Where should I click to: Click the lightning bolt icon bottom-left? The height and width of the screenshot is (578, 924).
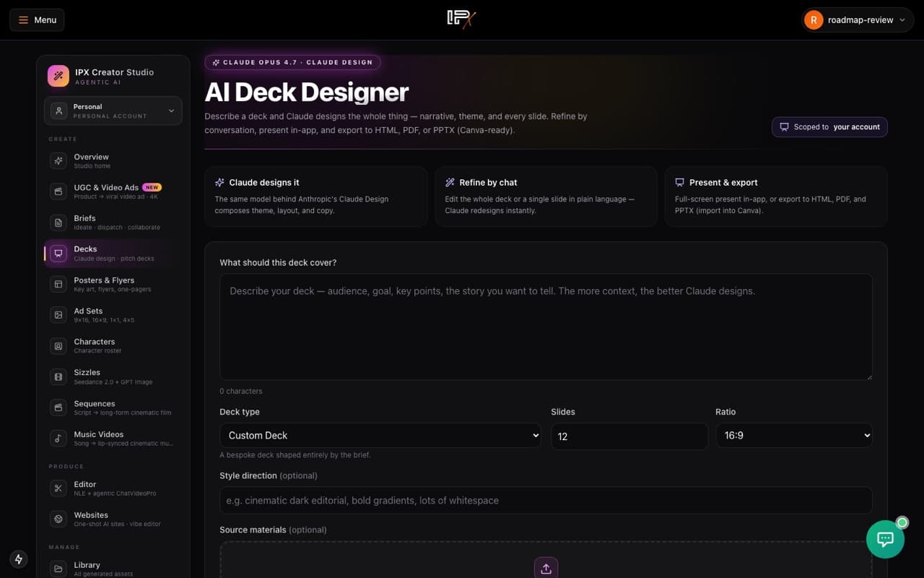point(19,558)
